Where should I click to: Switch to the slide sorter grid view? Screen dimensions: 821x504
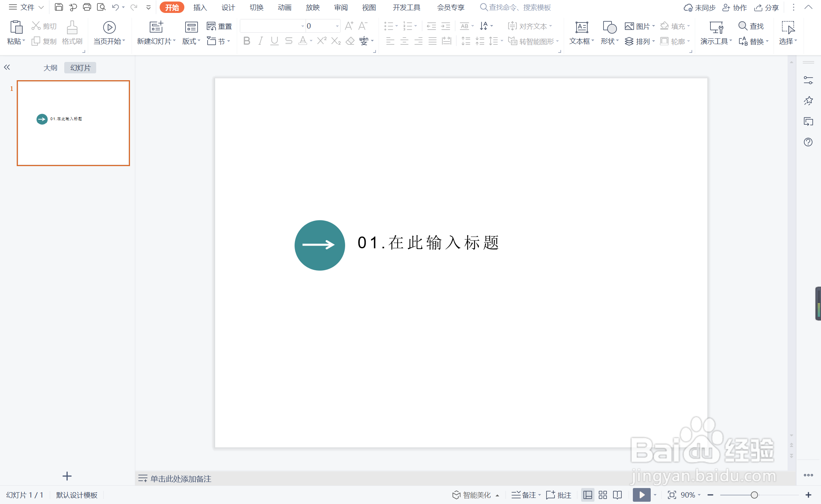(x=602, y=495)
